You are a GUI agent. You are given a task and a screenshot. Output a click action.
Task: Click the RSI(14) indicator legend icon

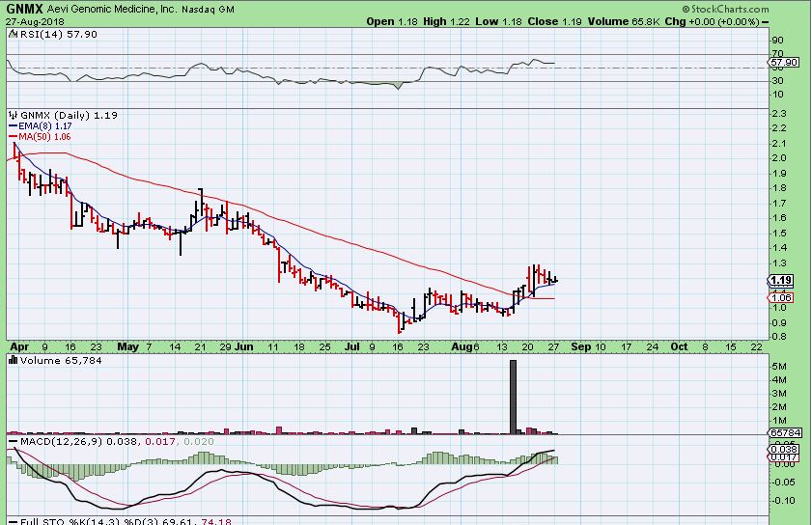point(12,34)
